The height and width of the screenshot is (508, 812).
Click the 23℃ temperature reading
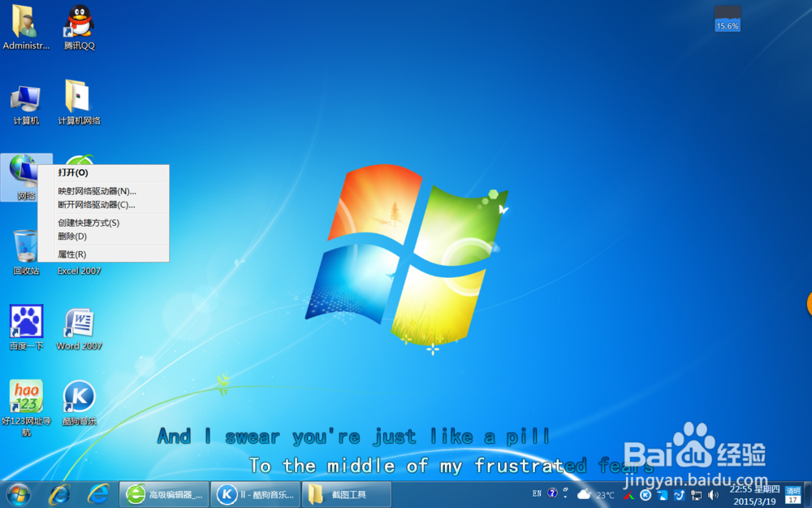click(605, 496)
